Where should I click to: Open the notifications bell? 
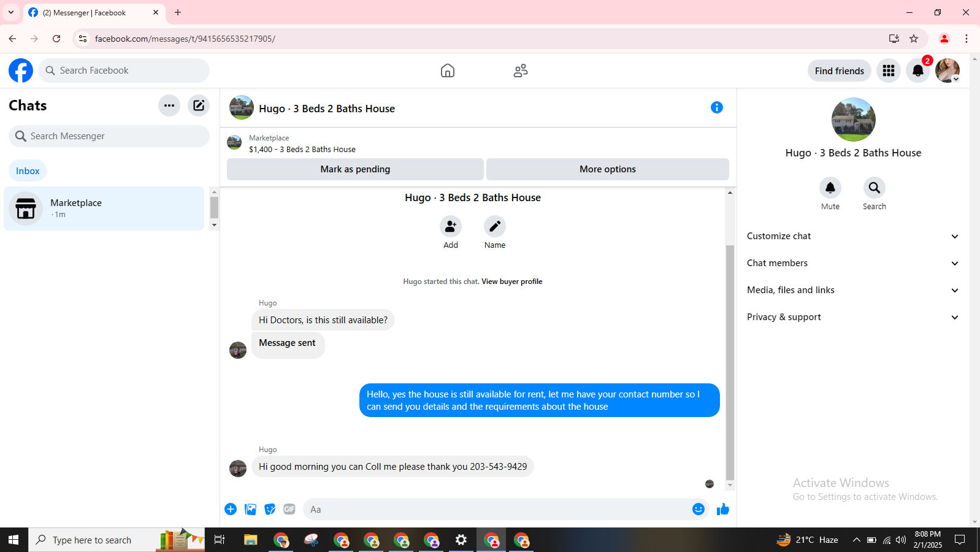(x=918, y=71)
